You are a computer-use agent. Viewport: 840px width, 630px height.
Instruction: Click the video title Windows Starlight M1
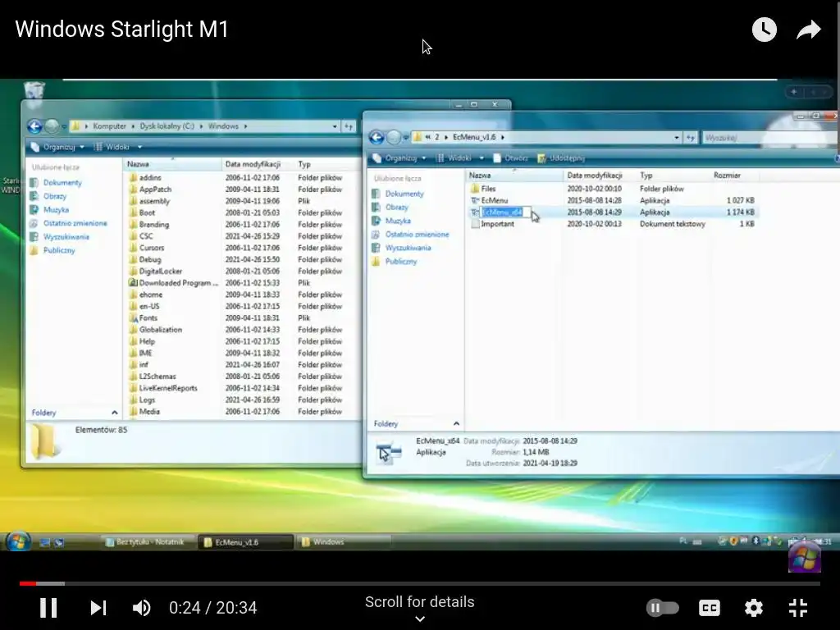[121, 29]
